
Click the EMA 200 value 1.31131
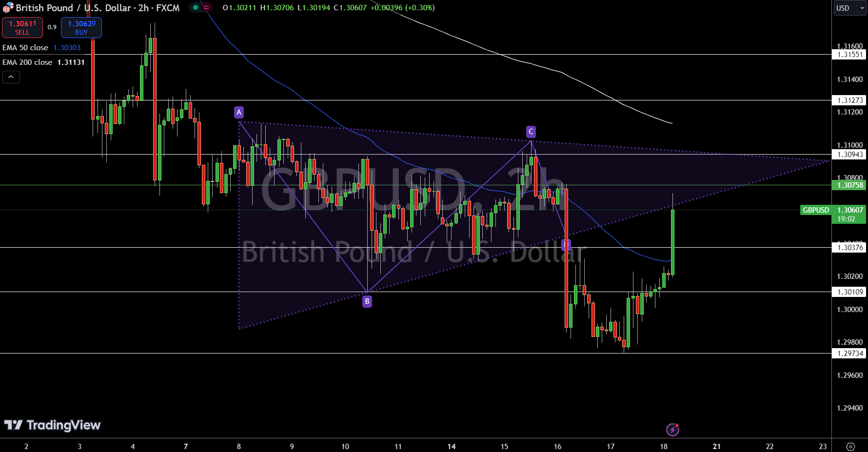pyautogui.click(x=71, y=62)
